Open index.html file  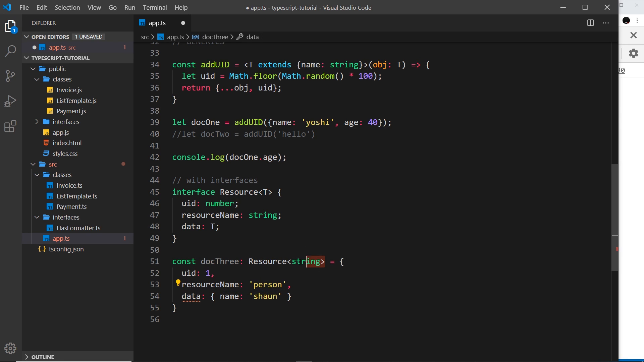click(67, 143)
